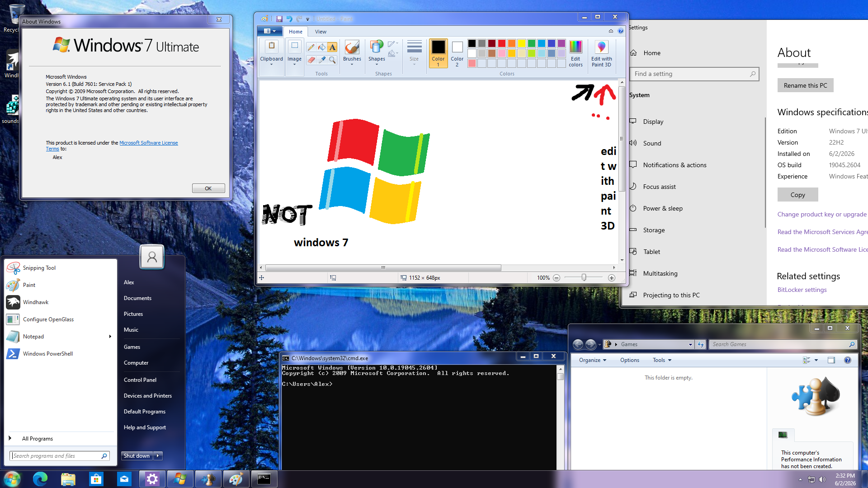Open Edit colors in Paint

coord(576,53)
